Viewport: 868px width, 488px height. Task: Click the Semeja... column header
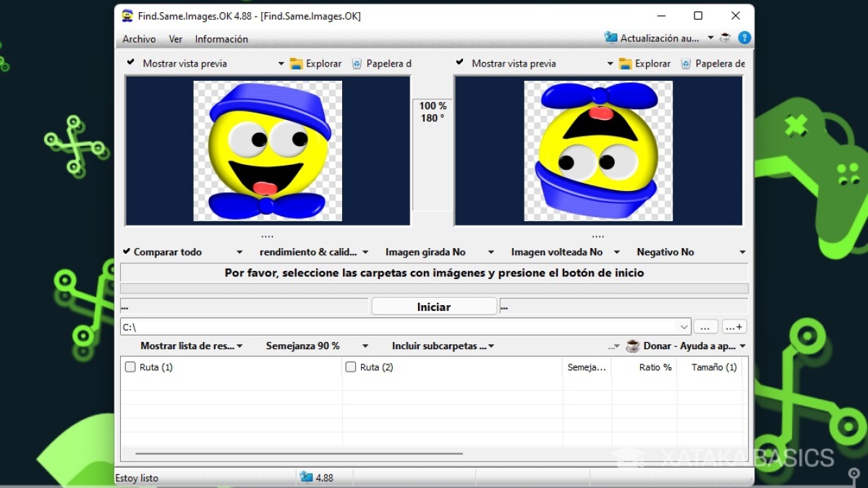coord(587,367)
